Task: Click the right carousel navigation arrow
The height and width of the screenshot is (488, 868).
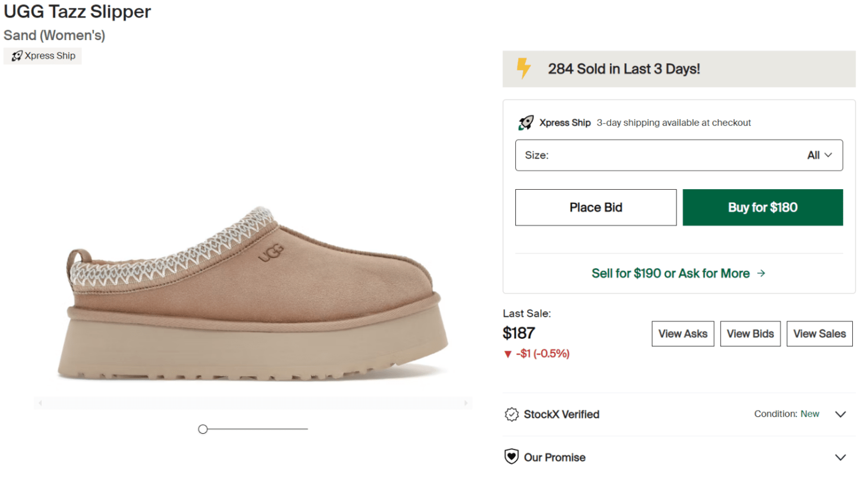Action: (x=467, y=403)
